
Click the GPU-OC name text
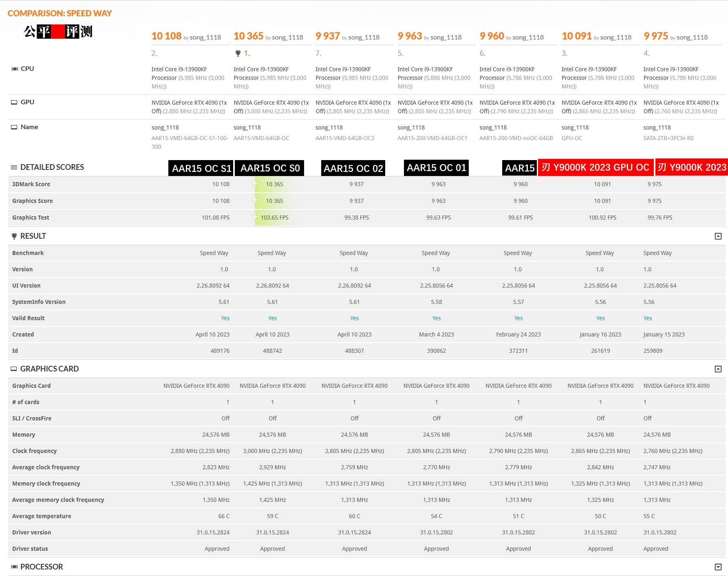pos(572,139)
